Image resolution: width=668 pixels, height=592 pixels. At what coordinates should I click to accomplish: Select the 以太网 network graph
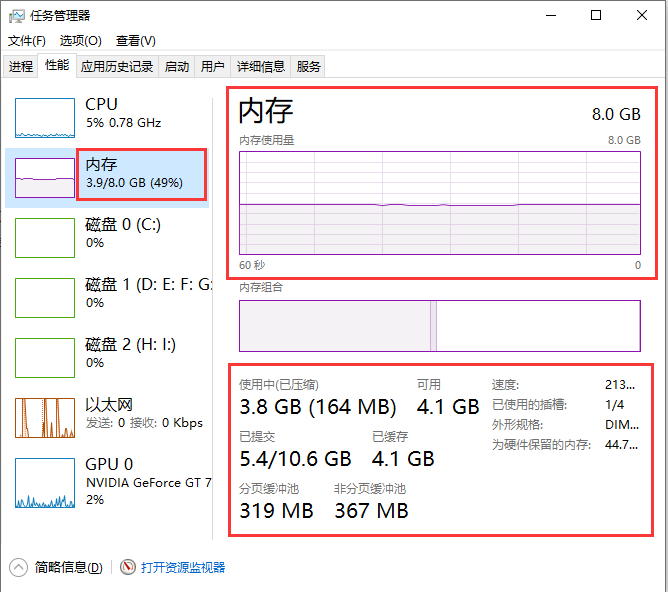tap(45, 418)
